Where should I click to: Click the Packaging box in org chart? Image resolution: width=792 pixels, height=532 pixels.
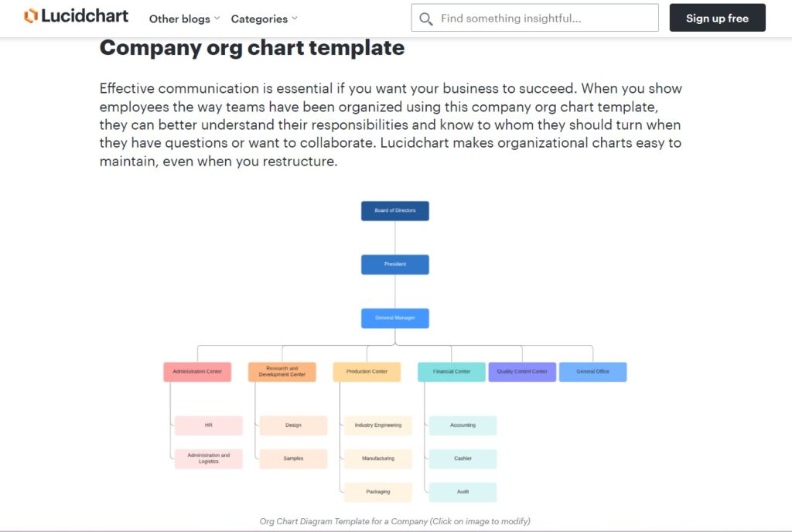tap(377, 492)
